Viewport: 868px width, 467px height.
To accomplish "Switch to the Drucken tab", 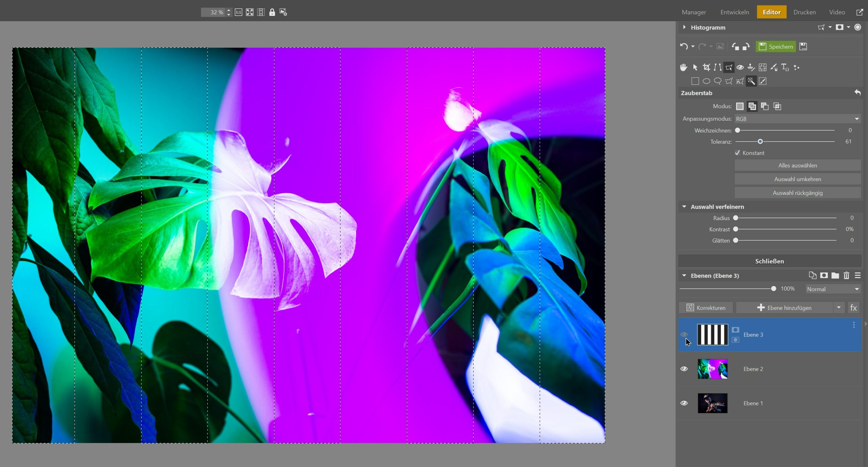I will pyautogui.click(x=804, y=12).
